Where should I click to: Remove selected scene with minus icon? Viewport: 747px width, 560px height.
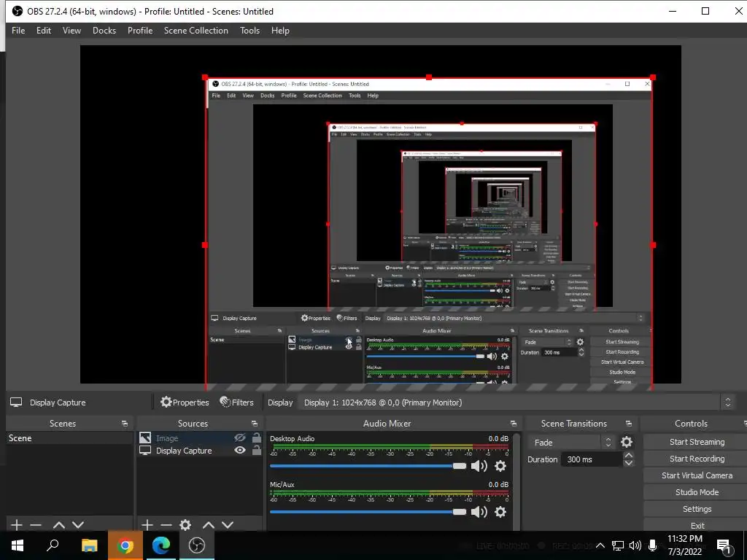click(x=36, y=525)
